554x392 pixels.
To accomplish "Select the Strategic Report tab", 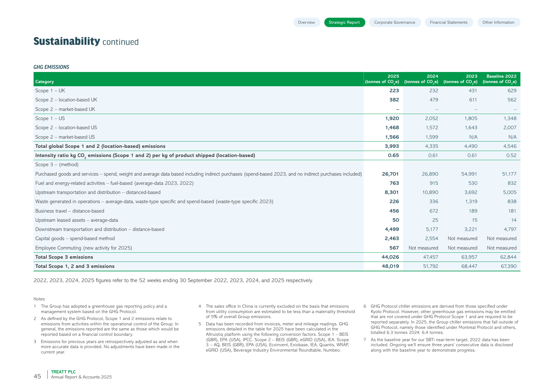I will tap(344, 22).
